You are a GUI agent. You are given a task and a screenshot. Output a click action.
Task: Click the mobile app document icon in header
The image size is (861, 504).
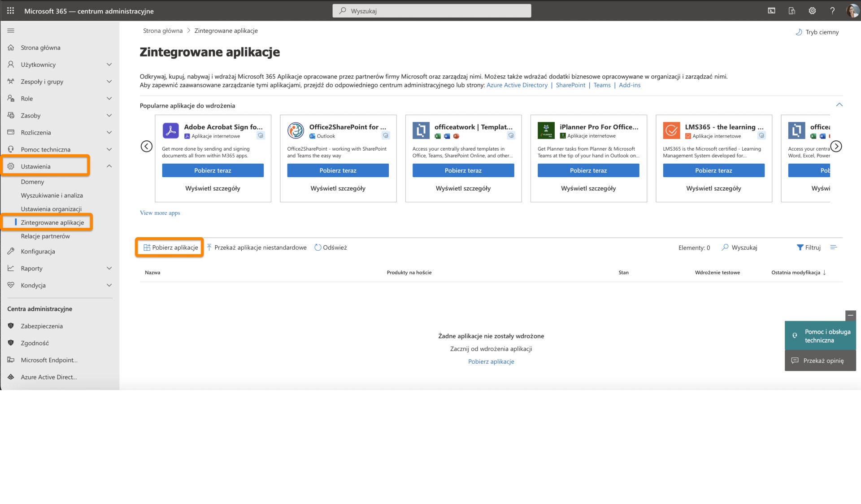point(792,11)
